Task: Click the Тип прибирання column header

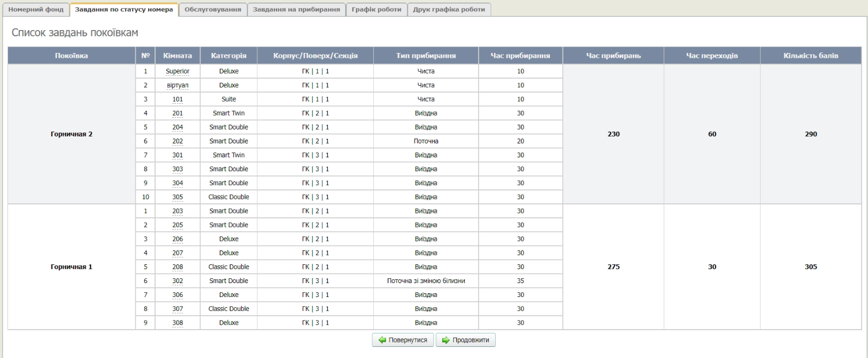Action: coord(426,56)
